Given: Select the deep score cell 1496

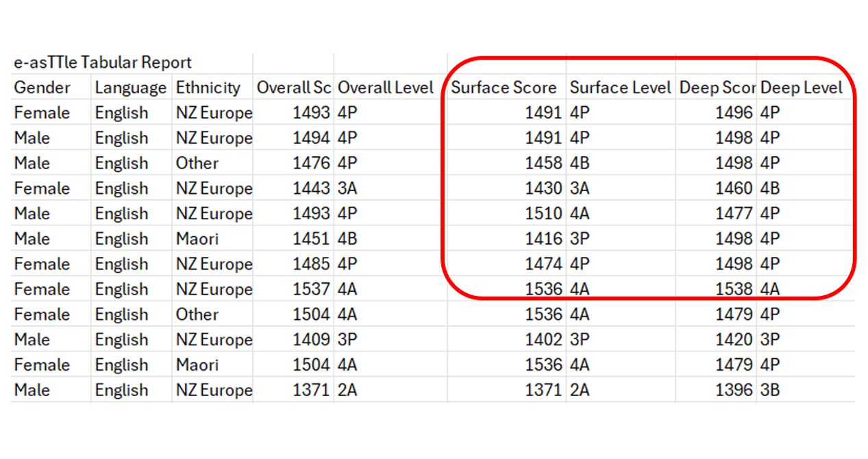Looking at the screenshot, I should (734, 113).
